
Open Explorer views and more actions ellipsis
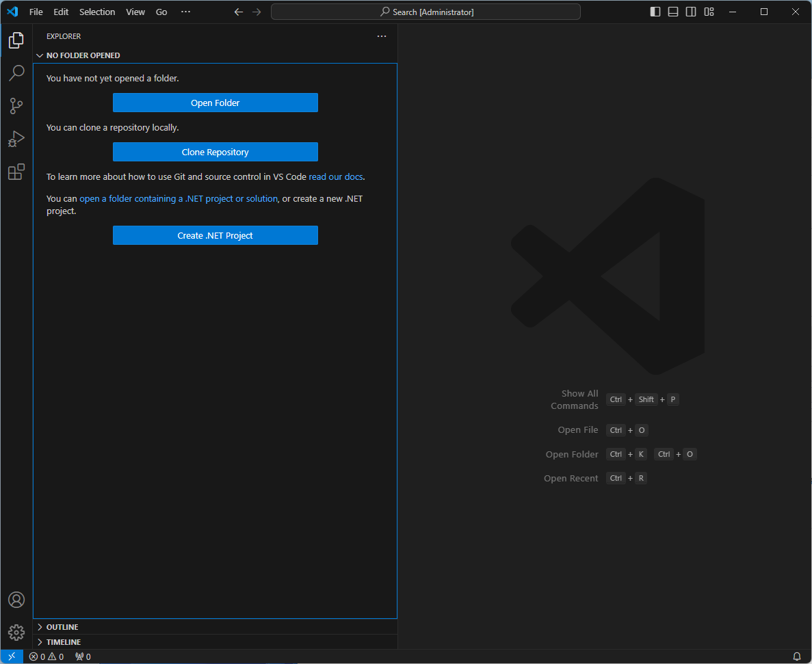pyautogui.click(x=382, y=36)
